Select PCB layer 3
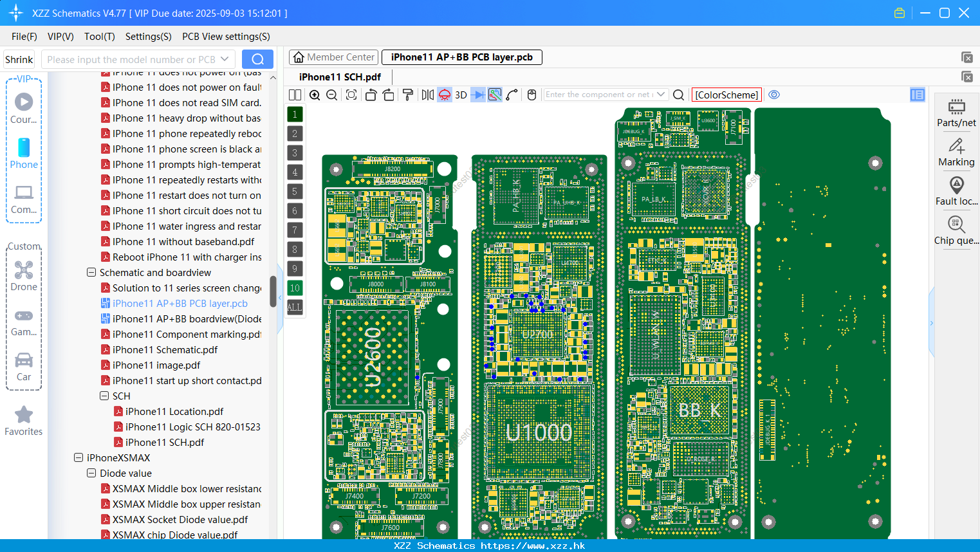 (295, 153)
